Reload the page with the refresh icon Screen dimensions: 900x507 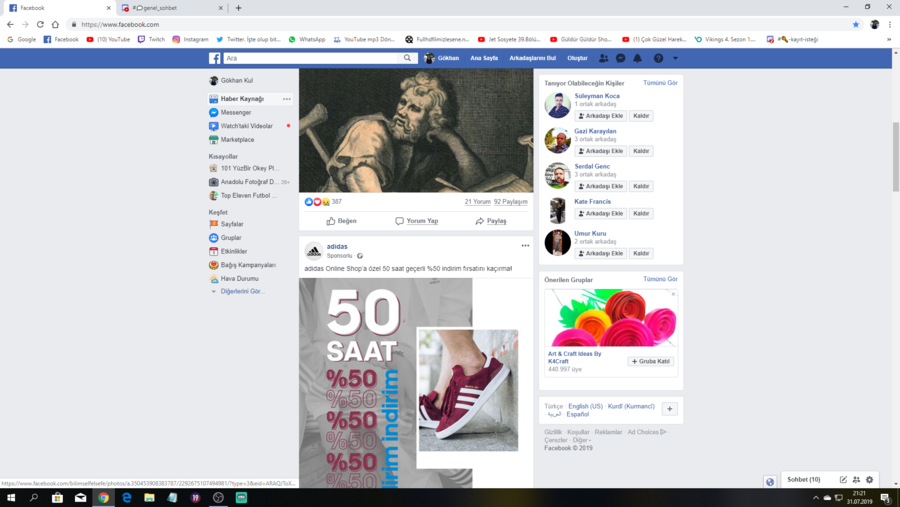point(40,25)
